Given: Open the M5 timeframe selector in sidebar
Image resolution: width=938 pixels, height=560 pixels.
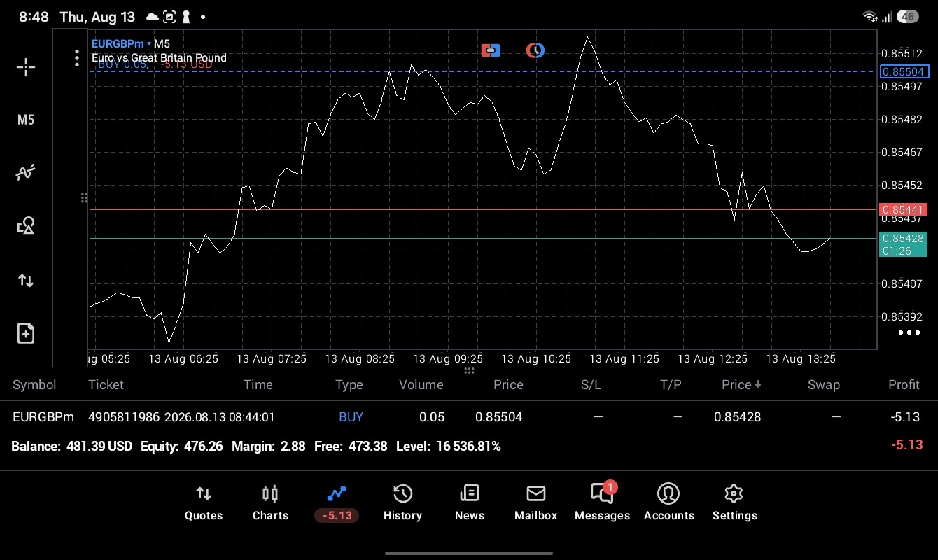Looking at the screenshot, I should point(26,120).
